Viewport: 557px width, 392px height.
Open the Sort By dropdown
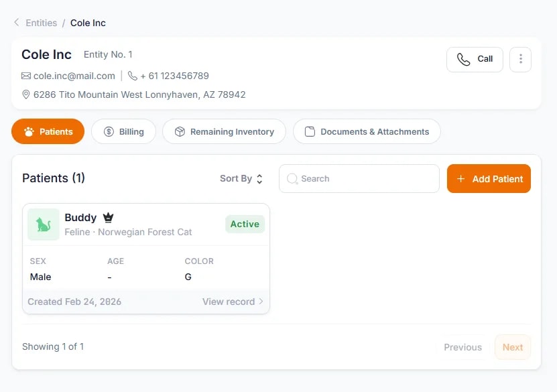[x=241, y=179]
